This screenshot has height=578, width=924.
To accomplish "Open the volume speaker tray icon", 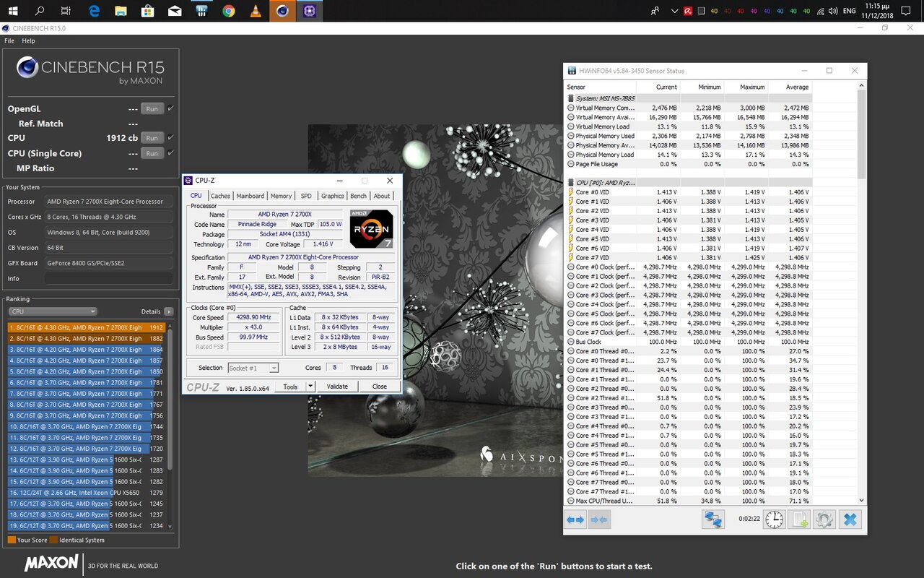I will 834,11.
